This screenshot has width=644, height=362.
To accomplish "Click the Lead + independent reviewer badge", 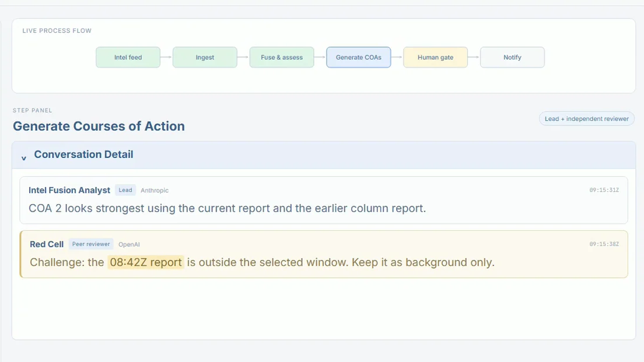I will point(586,118).
